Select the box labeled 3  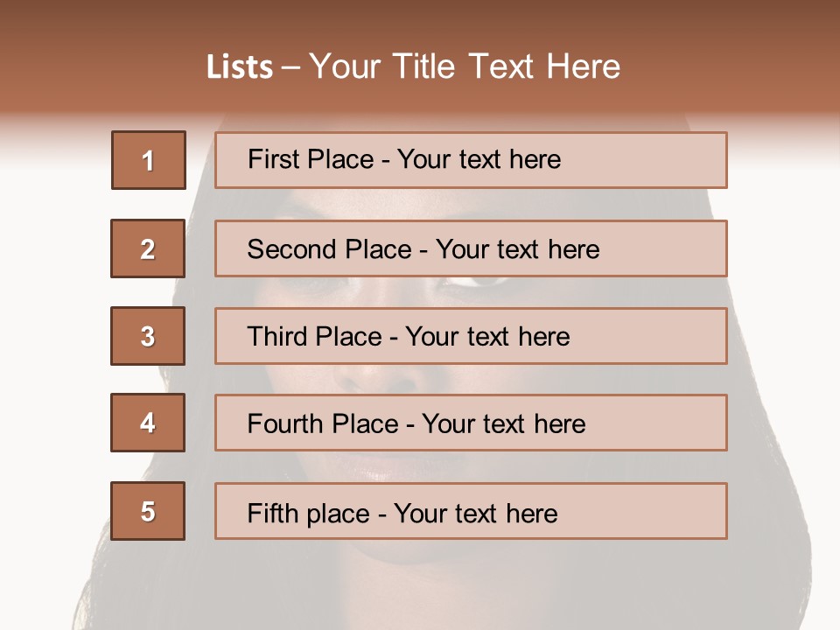click(148, 336)
